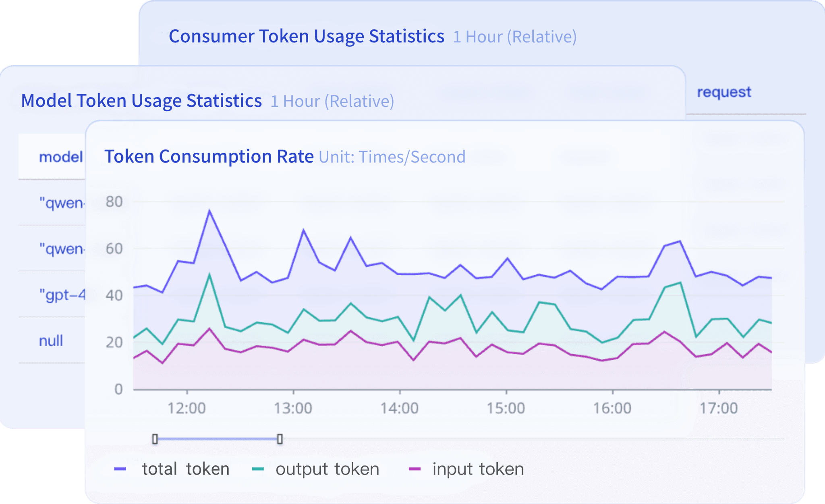Select the 'null' model row
The height and width of the screenshot is (504, 825).
[51, 341]
